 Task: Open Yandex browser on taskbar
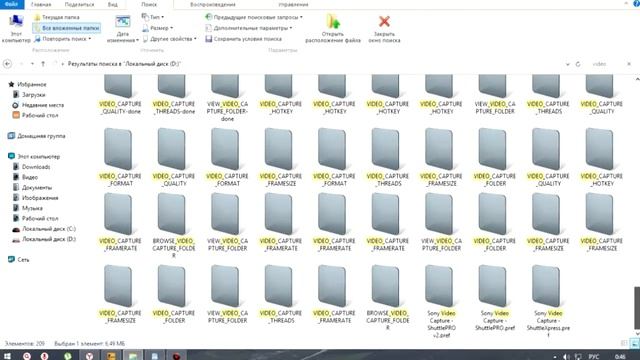pyautogui.click(x=89, y=356)
